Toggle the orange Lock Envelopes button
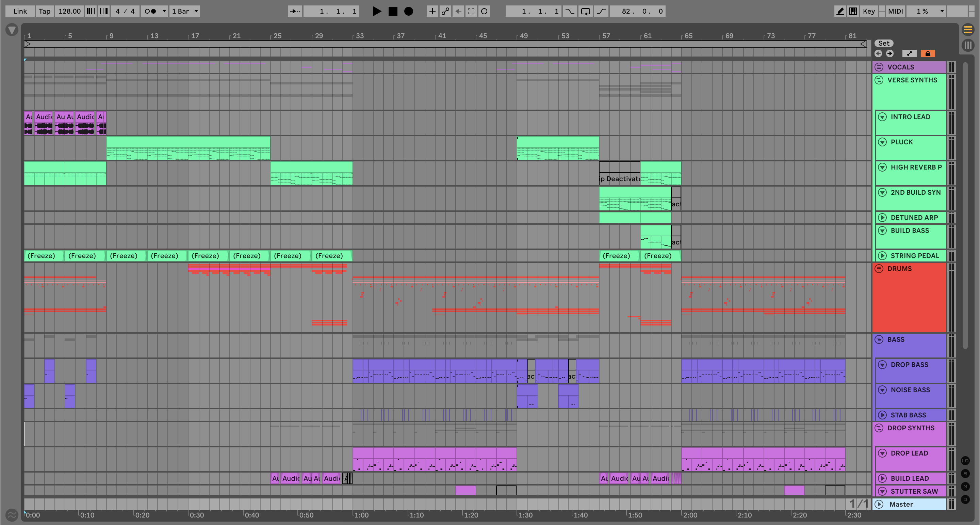 [x=928, y=54]
